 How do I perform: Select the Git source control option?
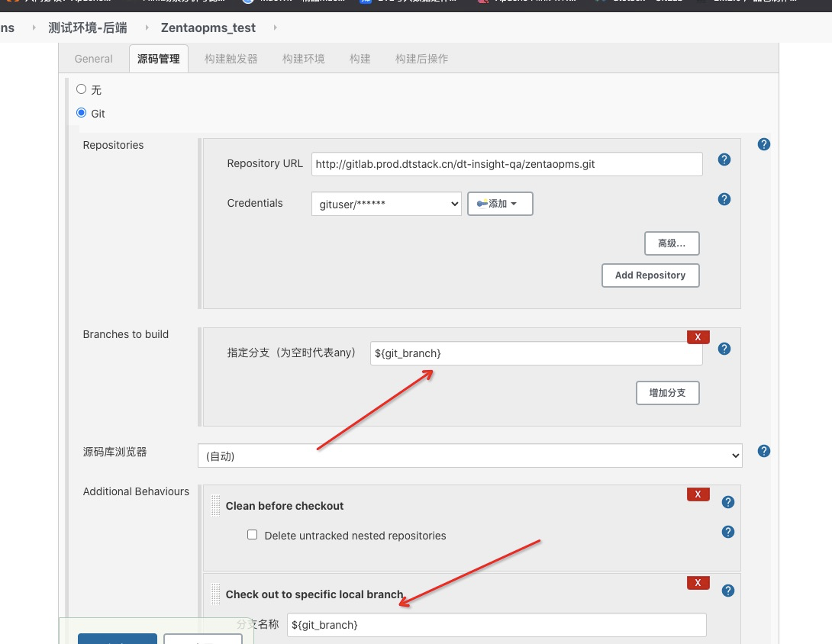click(81, 112)
